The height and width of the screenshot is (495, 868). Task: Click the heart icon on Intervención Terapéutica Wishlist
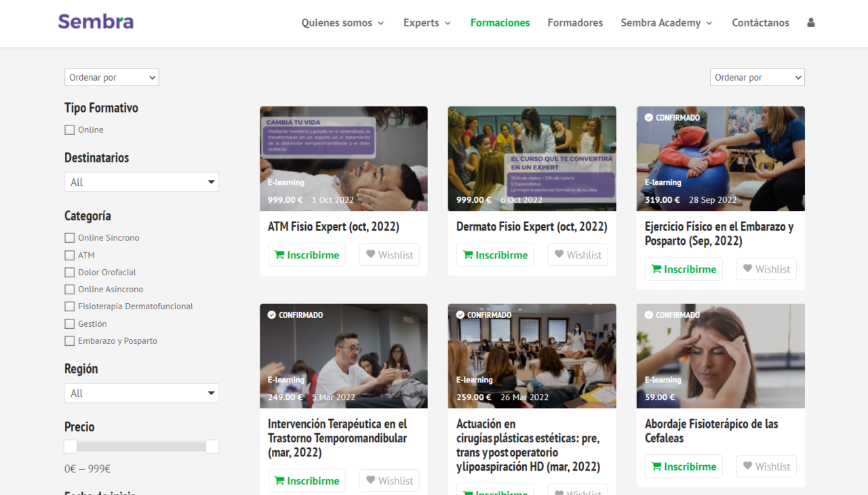tap(370, 480)
